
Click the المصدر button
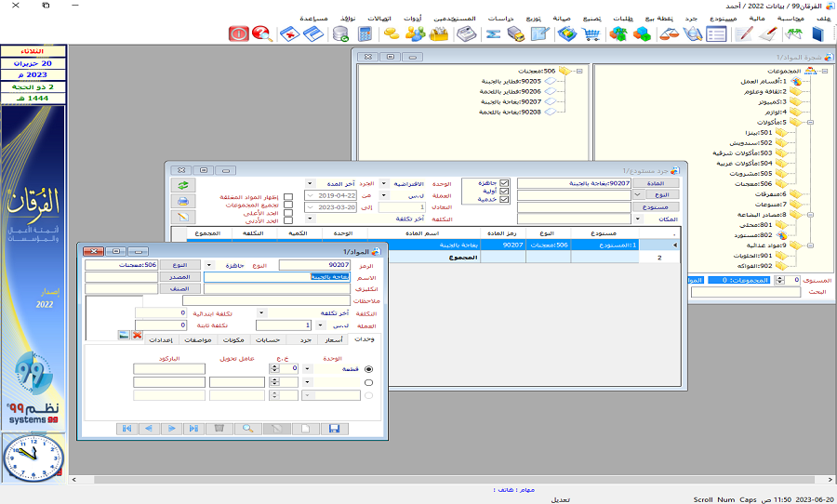pyautogui.click(x=179, y=277)
